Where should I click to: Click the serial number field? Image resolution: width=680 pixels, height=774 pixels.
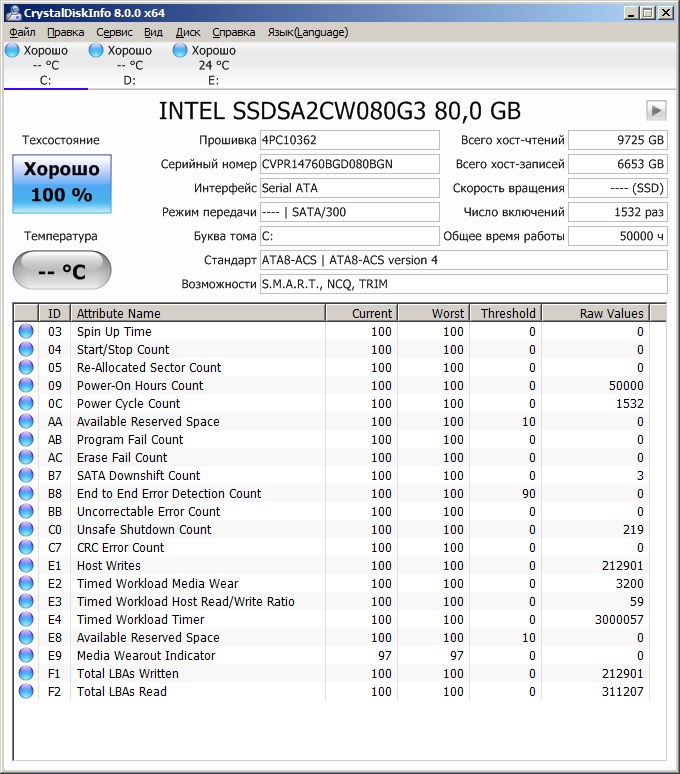[349, 164]
